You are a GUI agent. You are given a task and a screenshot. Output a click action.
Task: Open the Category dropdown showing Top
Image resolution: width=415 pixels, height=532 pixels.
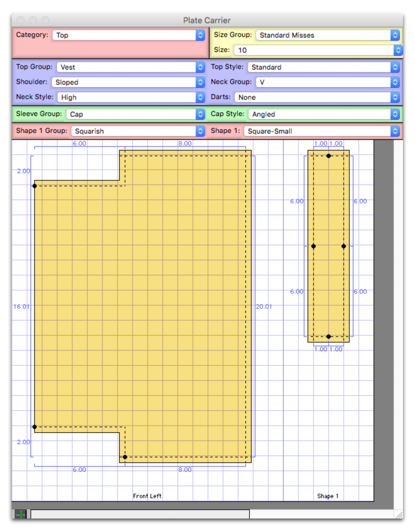click(x=128, y=35)
